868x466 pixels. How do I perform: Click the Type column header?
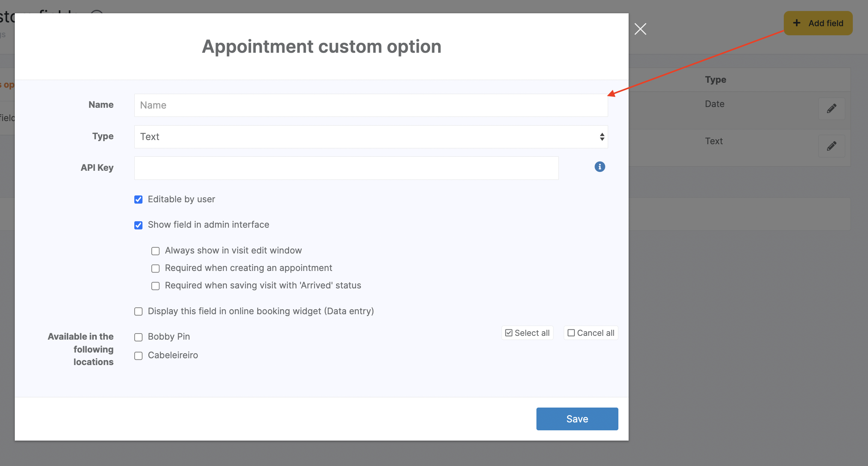(715, 80)
